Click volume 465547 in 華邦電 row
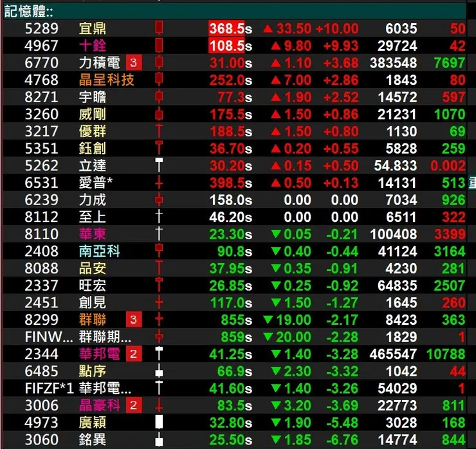 click(394, 354)
